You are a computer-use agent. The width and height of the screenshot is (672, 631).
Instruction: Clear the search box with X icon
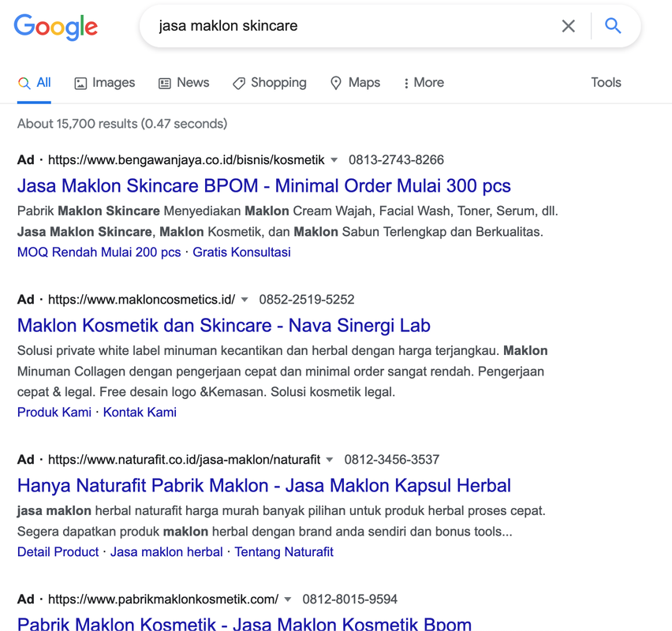[568, 26]
